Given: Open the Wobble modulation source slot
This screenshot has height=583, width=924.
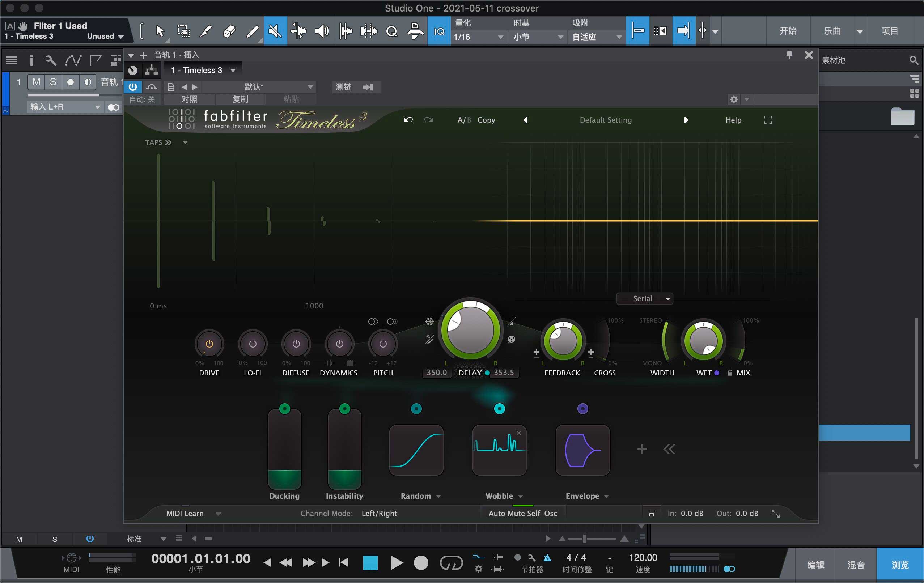Looking at the screenshot, I should (x=499, y=450).
